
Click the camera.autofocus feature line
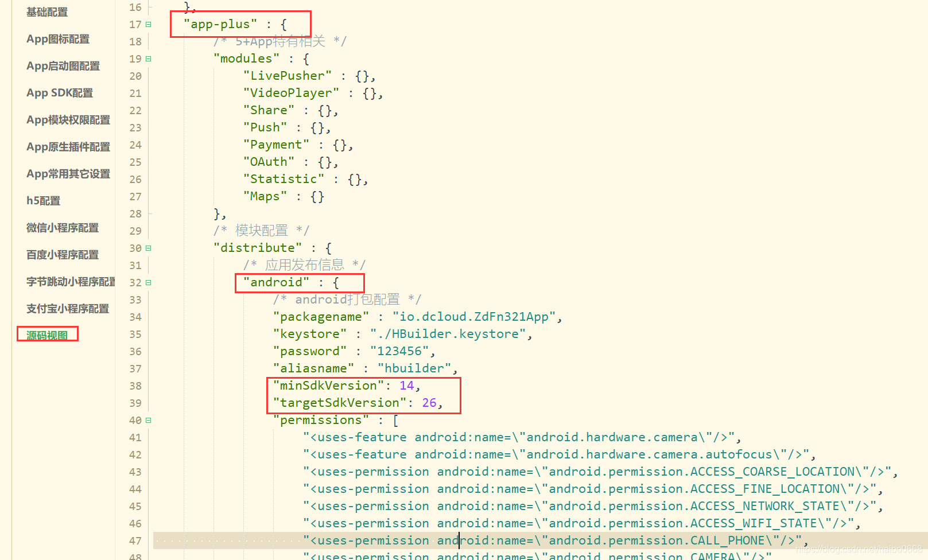[x=560, y=454]
